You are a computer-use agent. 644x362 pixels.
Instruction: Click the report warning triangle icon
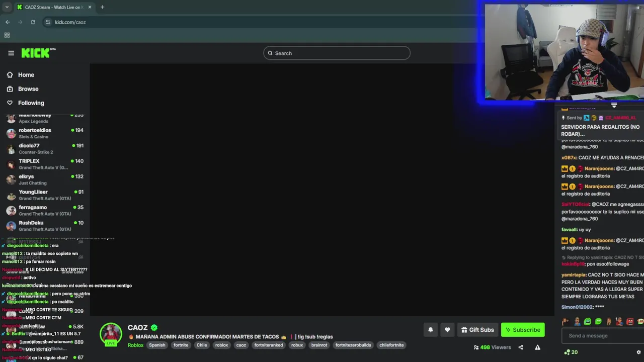tap(537, 347)
